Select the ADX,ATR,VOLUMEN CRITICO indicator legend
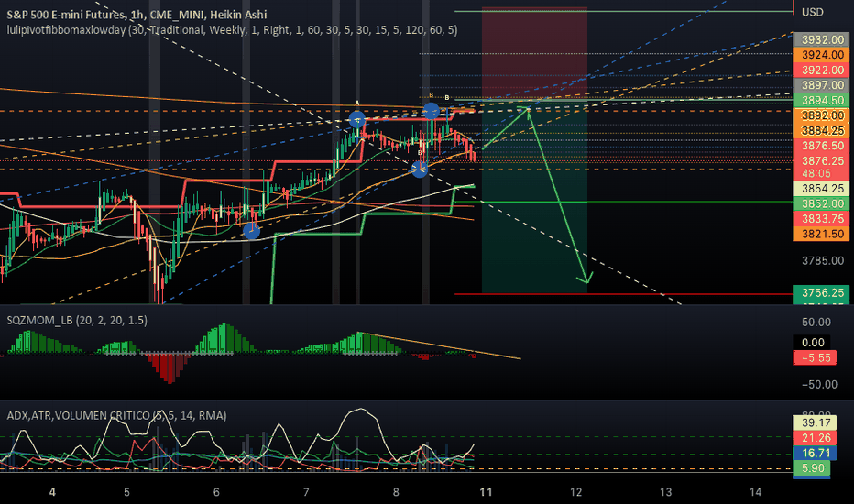Image resolution: width=854 pixels, height=504 pixels. (116, 416)
